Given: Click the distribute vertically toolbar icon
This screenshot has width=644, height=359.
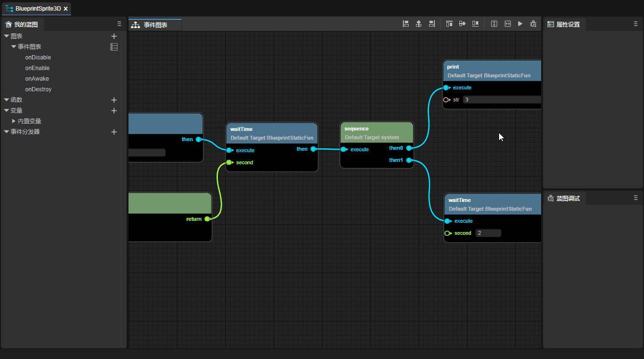Looking at the screenshot, I should pyautogui.click(x=494, y=24).
